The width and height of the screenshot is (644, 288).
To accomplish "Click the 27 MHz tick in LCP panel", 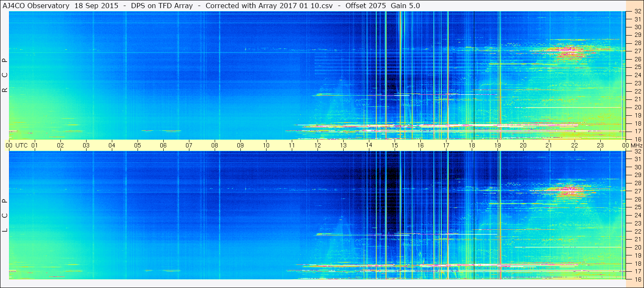I will pyautogui.click(x=638, y=191).
